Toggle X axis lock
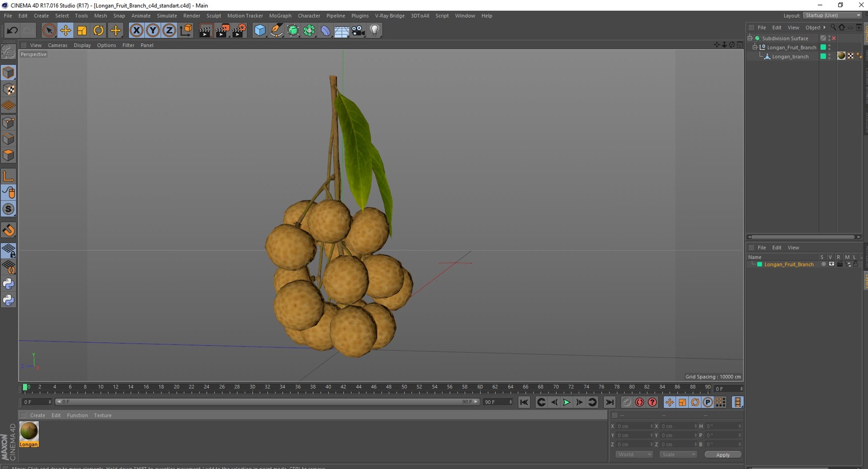 tap(136, 31)
